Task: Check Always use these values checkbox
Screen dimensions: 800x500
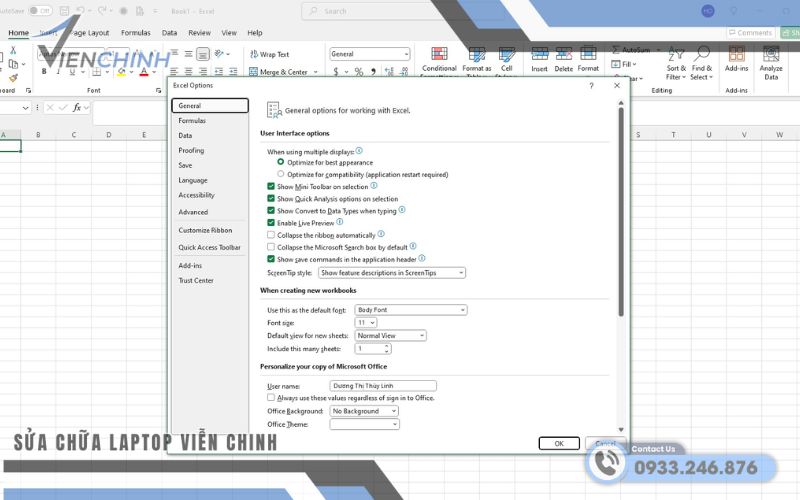Action: tap(271, 397)
